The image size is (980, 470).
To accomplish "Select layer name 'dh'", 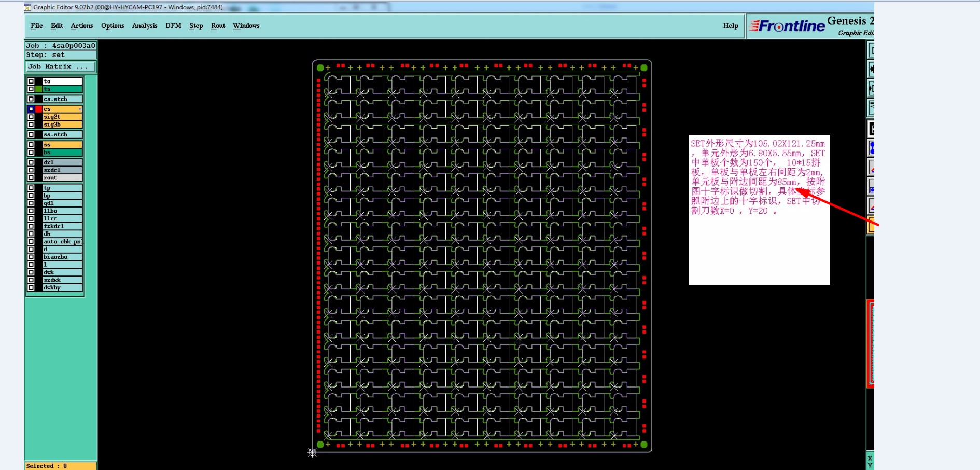I will click(x=62, y=234).
